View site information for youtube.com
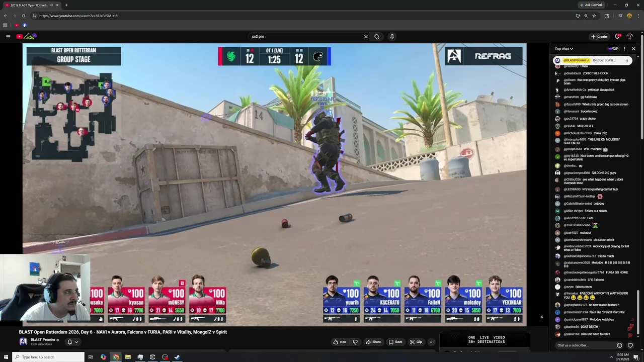Screen dimensions: 644x362 pyautogui.click(x=34, y=16)
